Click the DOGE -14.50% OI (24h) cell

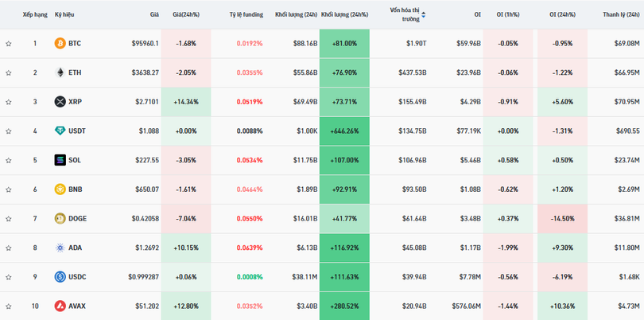pos(561,218)
